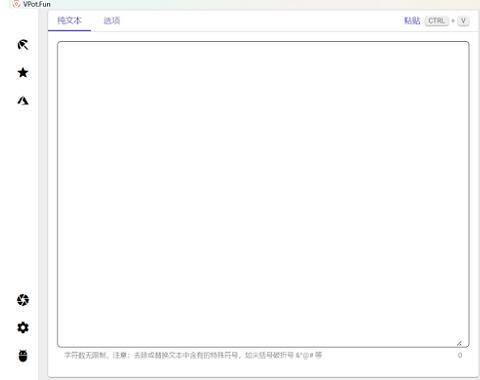Open the triangular Azure-style sidebar icon
Screen dimensions: 480x380
[x=23, y=100]
